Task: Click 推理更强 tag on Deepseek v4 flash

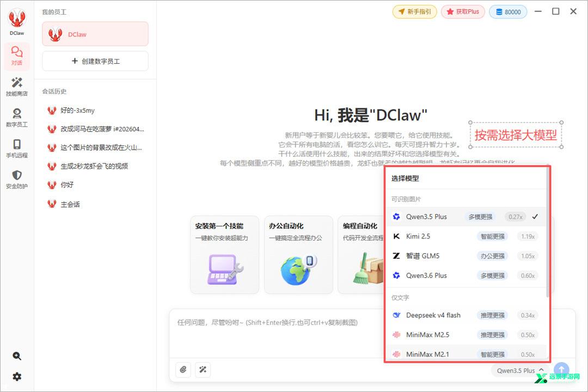Action: point(492,315)
